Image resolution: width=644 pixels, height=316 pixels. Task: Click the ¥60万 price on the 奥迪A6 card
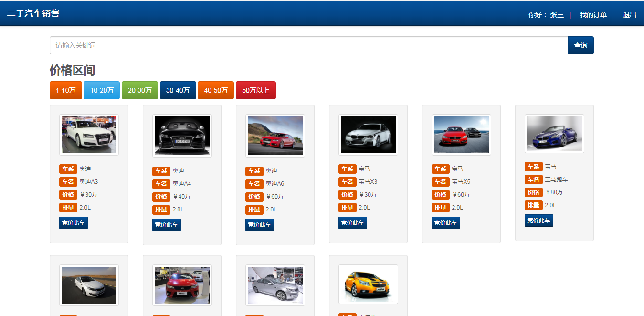pyautogui.click(x=274, y=197)
